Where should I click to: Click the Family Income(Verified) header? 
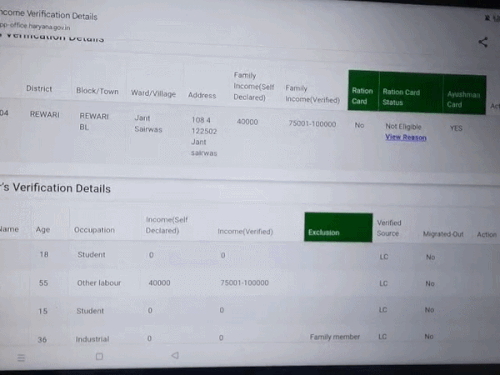tap(312, 94)
